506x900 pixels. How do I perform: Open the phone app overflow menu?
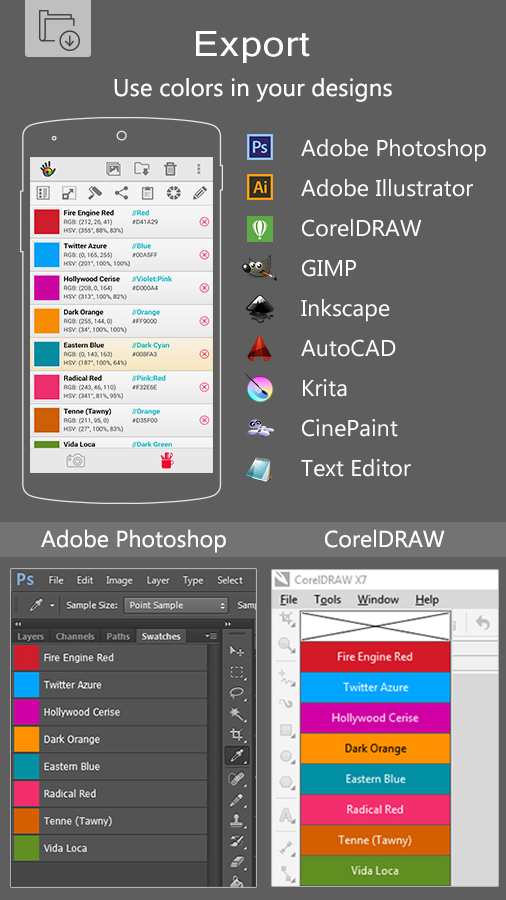198,169
